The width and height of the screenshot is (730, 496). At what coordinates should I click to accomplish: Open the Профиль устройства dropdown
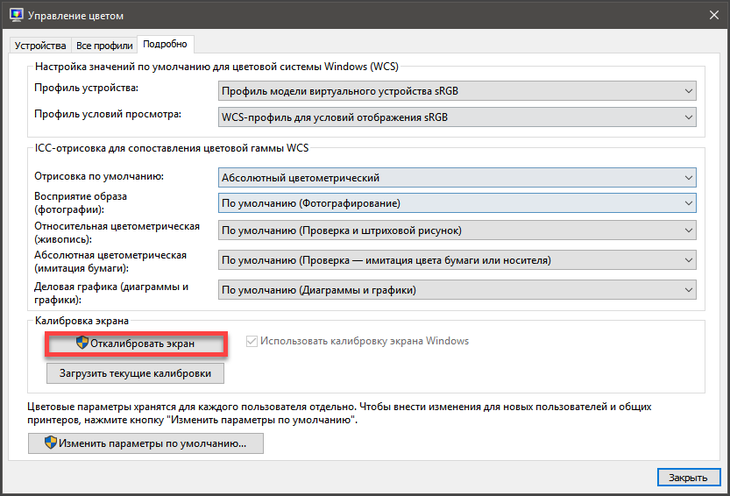(x=457, y=91)
